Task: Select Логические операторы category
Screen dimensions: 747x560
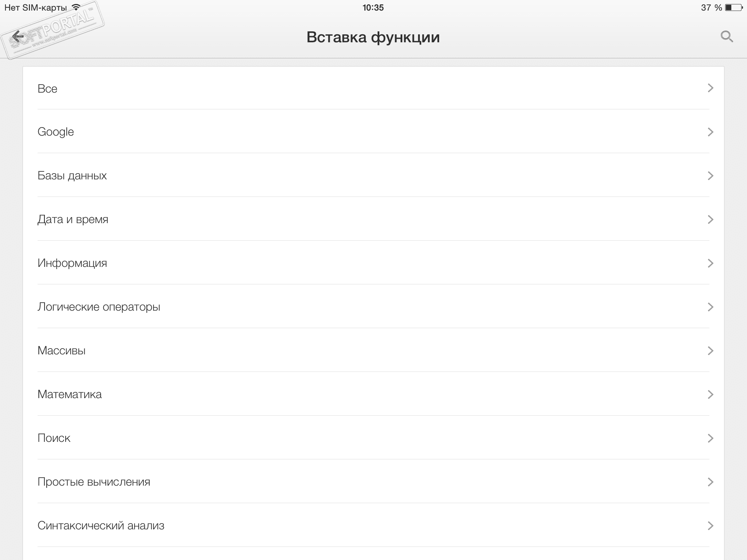Action: [x=99, y=307]
